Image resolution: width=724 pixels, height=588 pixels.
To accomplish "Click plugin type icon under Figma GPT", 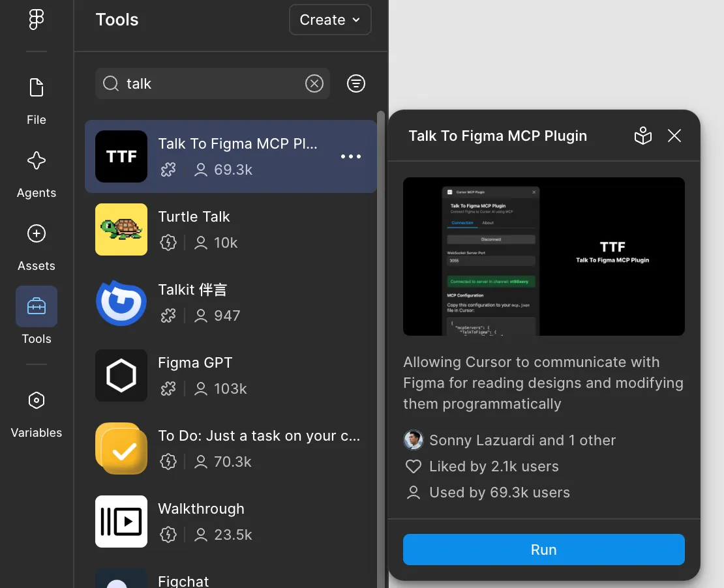I will [168, 389].
